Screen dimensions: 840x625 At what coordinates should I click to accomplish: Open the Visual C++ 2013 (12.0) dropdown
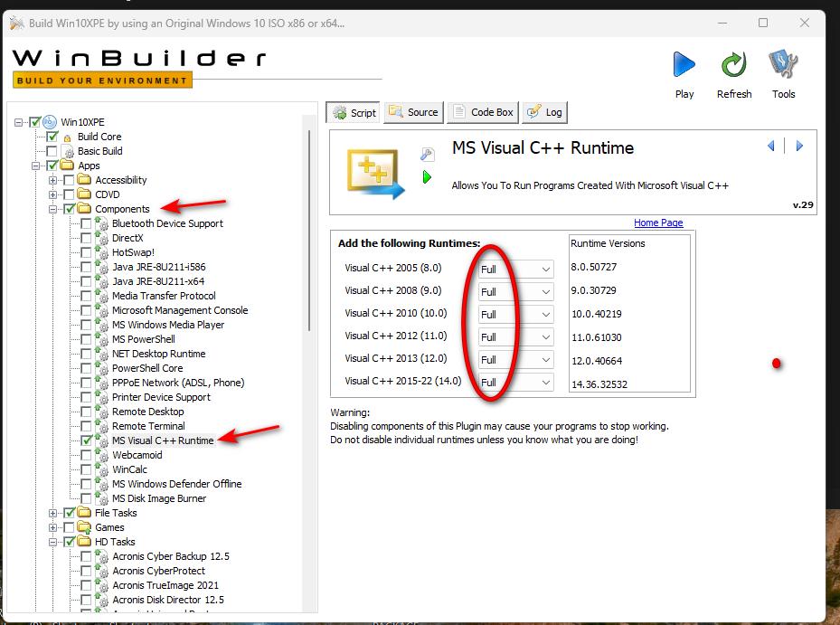pyautogui.click(x=515, y=359)
